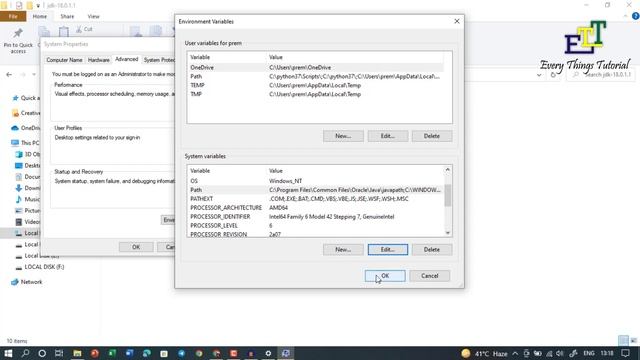This screenshot has width=640, height=360.
Task: Click the Explorer address bar refresh icon
Action: (553, 75)
